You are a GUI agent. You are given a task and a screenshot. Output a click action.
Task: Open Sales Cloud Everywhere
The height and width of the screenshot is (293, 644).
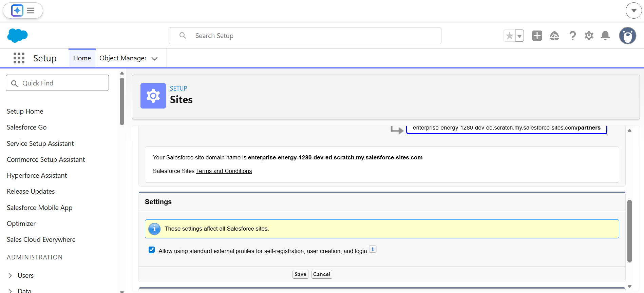[41, 239]
